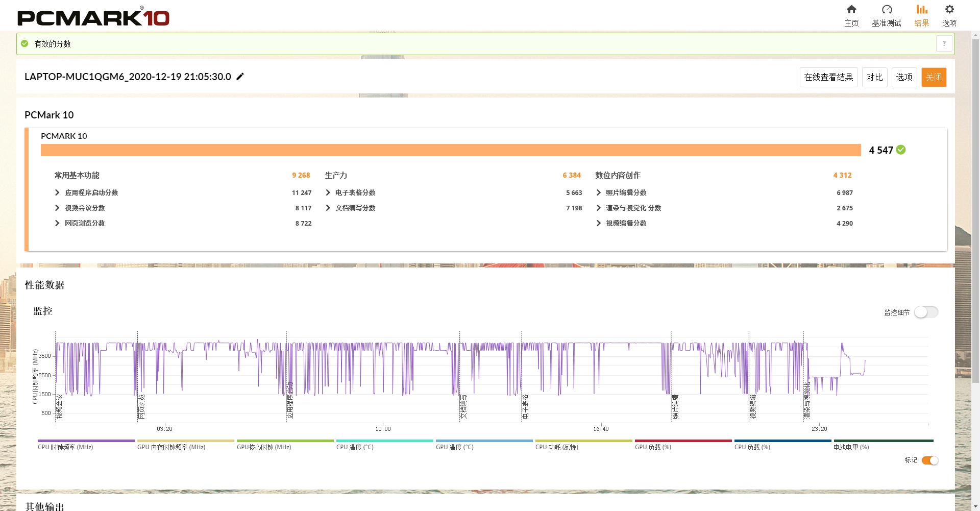Turn off the 标记 markers toggle
980x511 pixels.
[x=929, y=460]
